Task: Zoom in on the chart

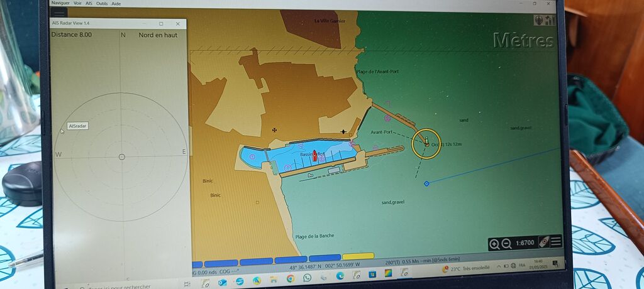Action: [494, 244]
